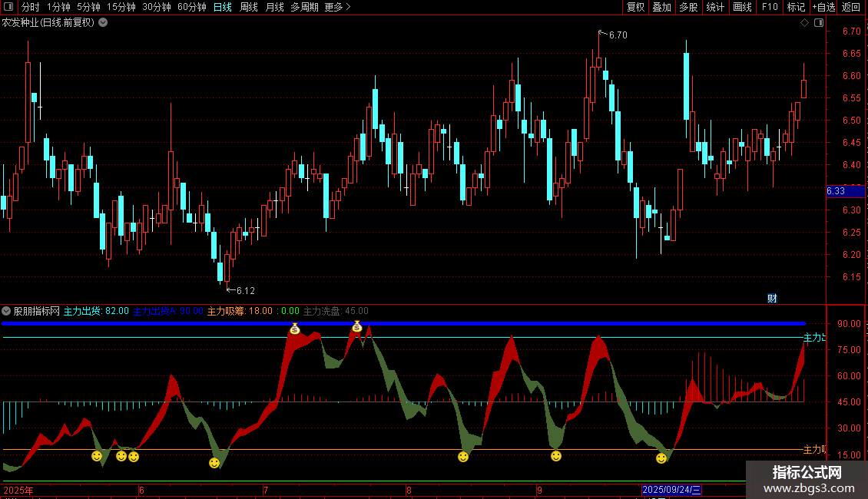868x499 pixels.
Task: Switch to the 周线 weekly chart
Action: [x=249, y=7]
